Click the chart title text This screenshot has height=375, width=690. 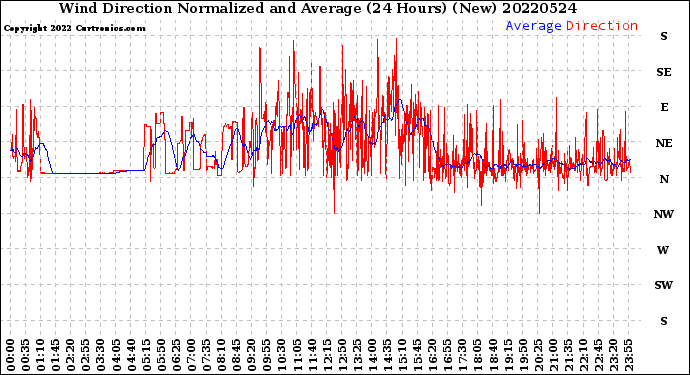318,8
